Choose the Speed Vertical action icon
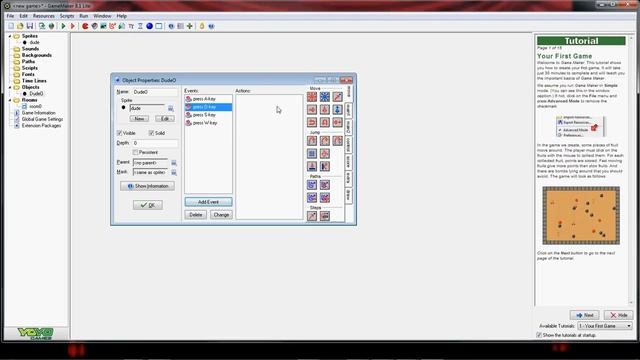The image size is (640, 360). pos(324,109)
